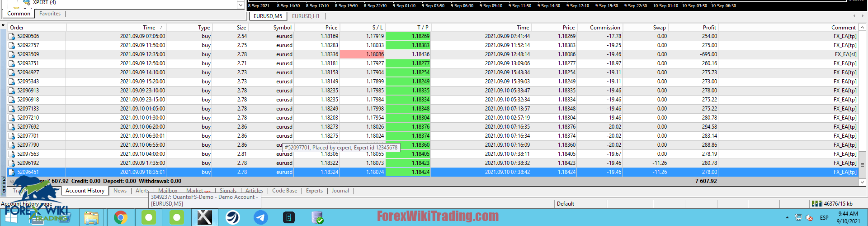Open the Account History terminal tab
The image size is (868, 226).
tap(85, 191)
